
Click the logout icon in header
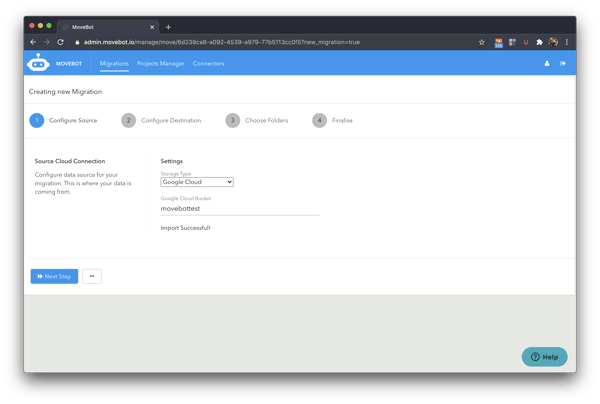(563, 64)
